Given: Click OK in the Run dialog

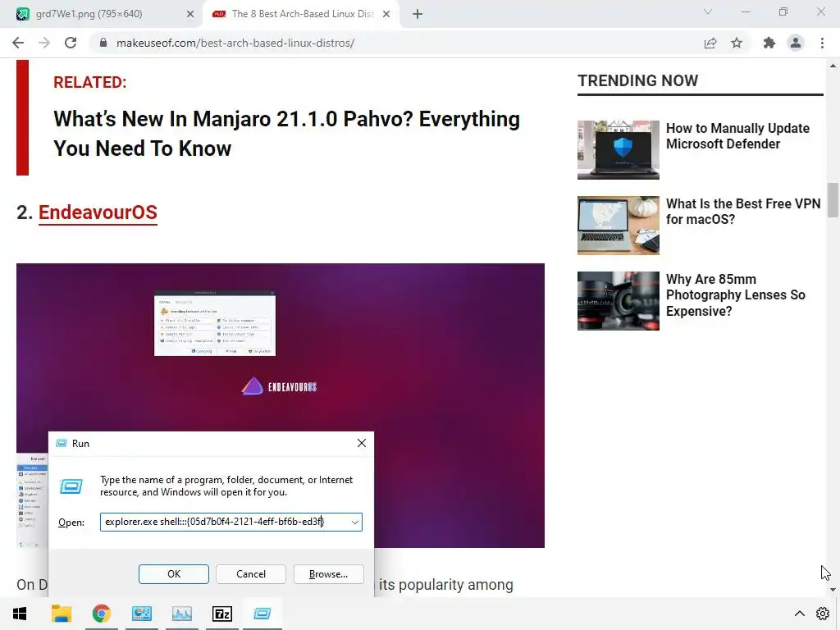Looking at the screenshot, I should [x=174, y=573].
